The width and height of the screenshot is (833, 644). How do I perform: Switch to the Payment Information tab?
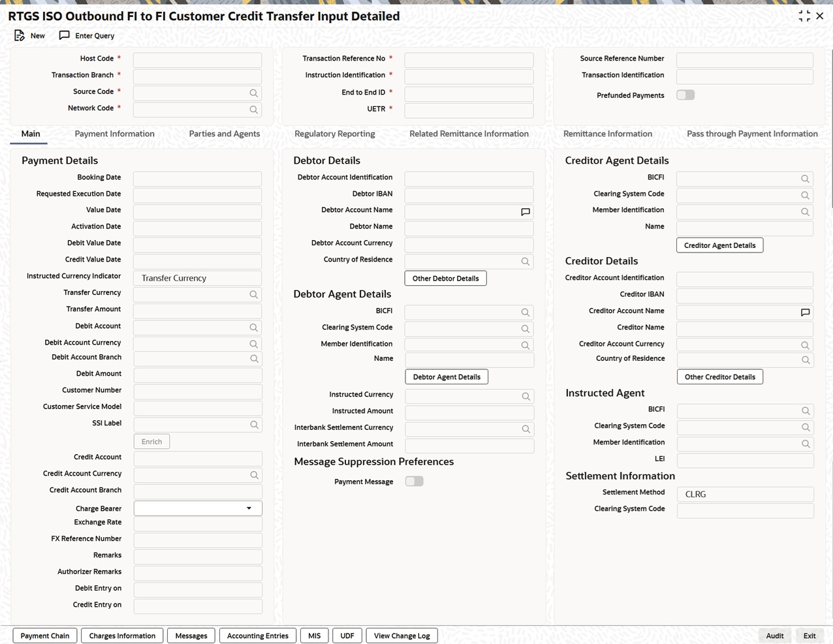pos(114,134)
